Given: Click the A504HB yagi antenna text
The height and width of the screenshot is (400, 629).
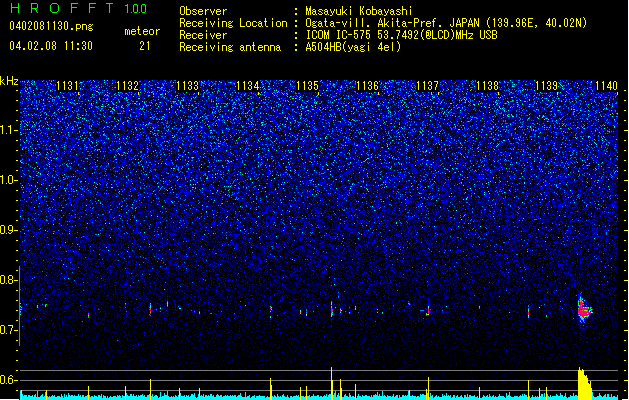Looking at the screenshot, I should (x=353, y=47).
